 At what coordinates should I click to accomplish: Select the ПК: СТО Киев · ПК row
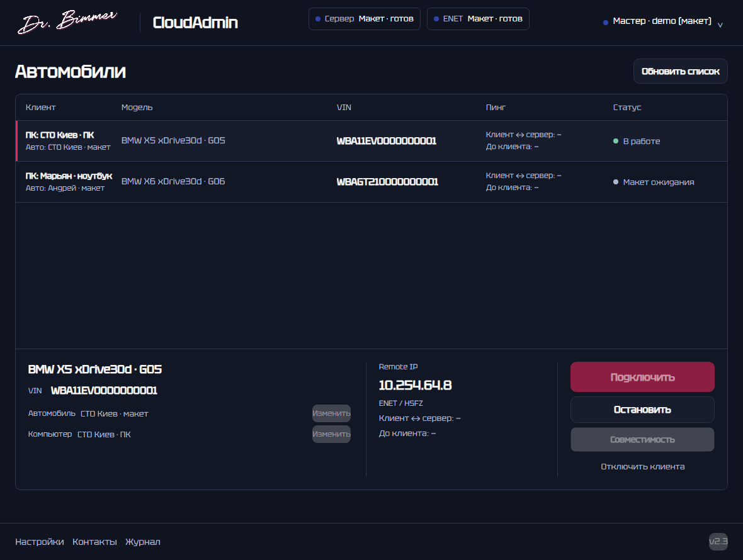click(371, 141)
